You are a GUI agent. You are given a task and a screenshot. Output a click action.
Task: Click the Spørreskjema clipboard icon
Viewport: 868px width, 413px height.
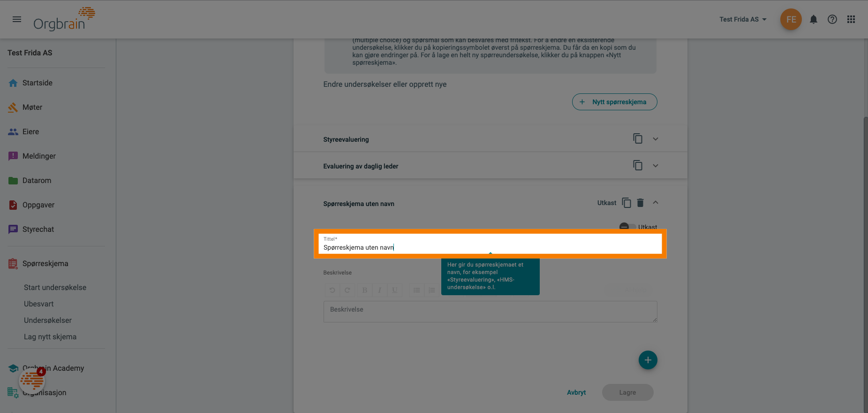(13, 264)
